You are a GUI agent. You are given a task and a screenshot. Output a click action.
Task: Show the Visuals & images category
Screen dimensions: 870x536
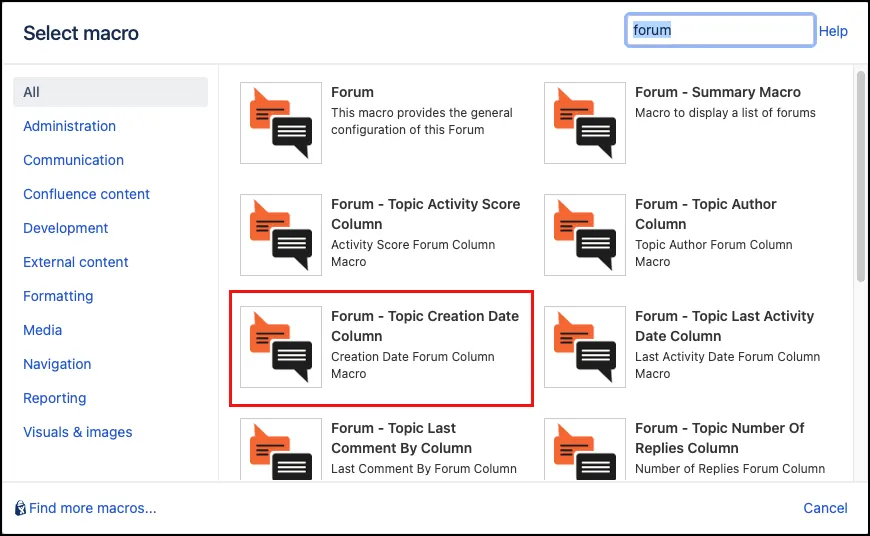coord(78,432)
